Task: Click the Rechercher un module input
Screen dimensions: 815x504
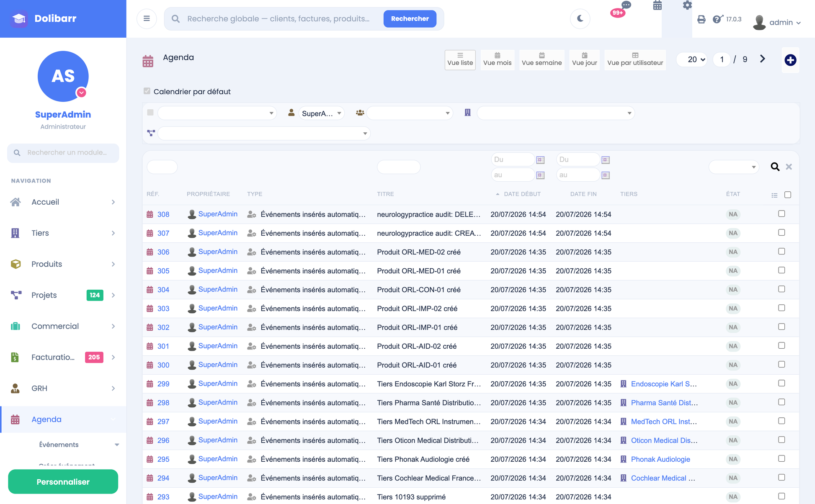Action: 63,152
